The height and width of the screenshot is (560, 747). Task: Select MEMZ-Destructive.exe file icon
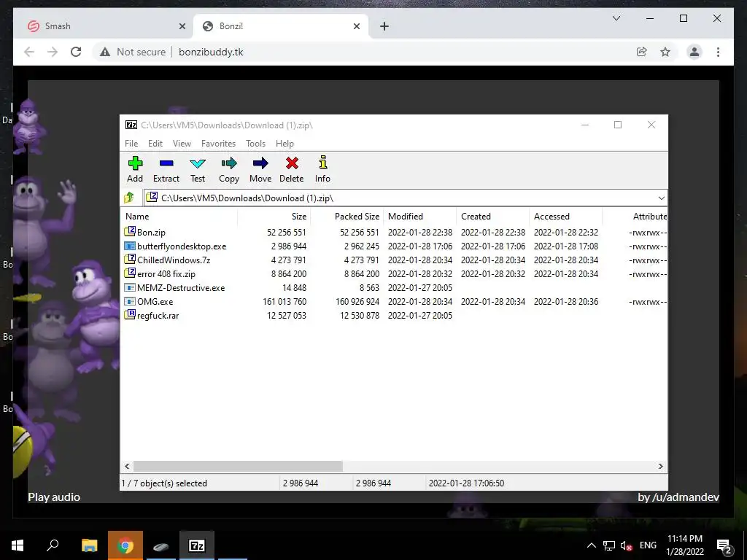coord(130,287)
